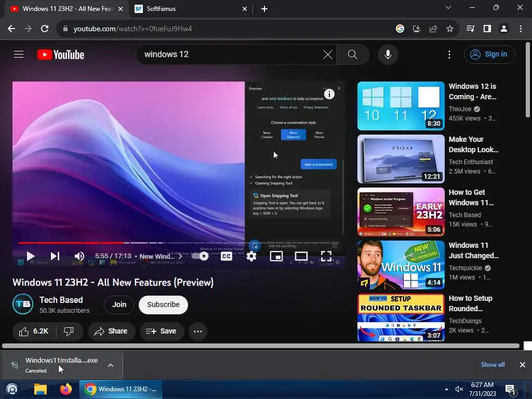Open the media controls icon
This screenshot has height=399, width=532.
471,29
